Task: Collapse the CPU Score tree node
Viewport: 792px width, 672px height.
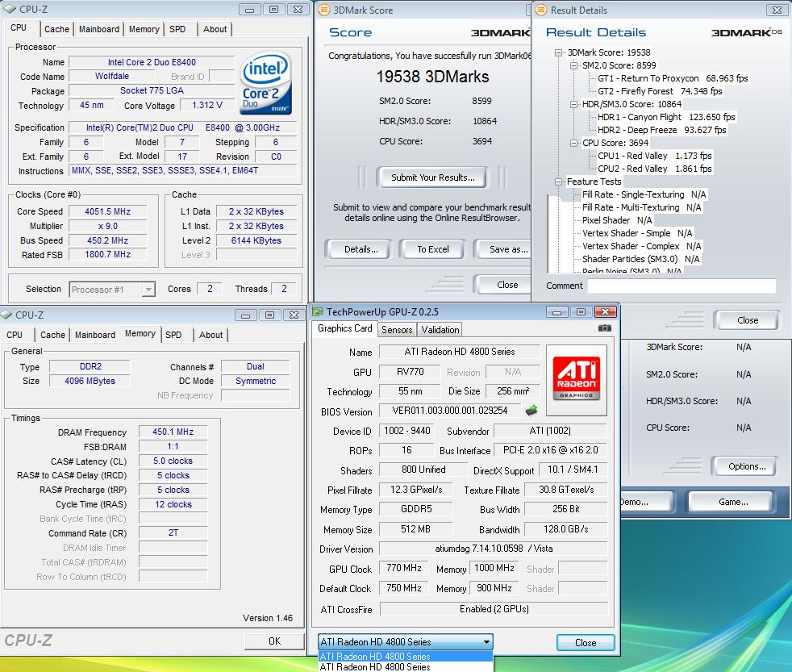Action: [573, 143]
